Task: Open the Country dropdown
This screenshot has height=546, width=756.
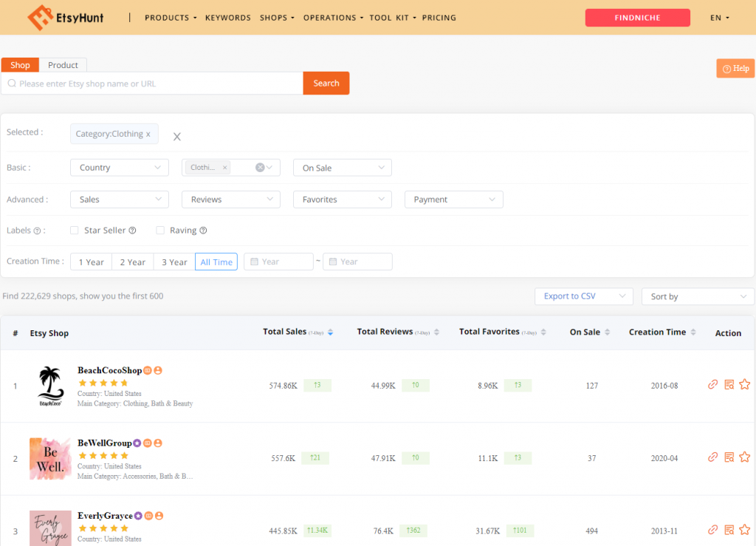Action: (x=119, y=168)
